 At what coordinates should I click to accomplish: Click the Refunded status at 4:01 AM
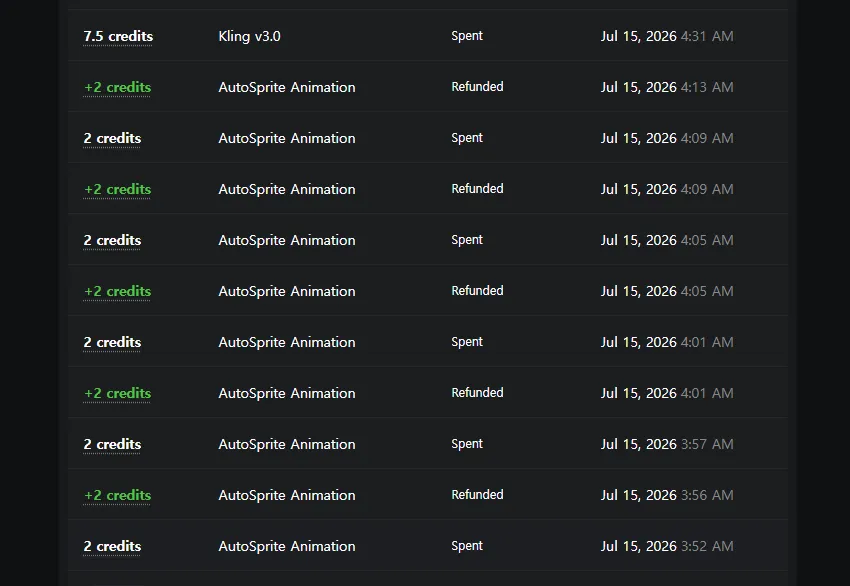coord(477,392)
